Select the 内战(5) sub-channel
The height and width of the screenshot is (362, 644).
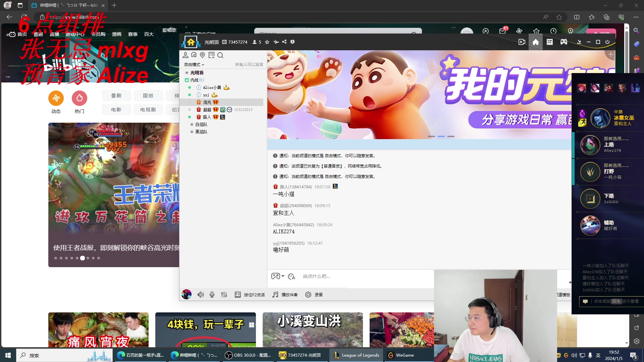197,80
